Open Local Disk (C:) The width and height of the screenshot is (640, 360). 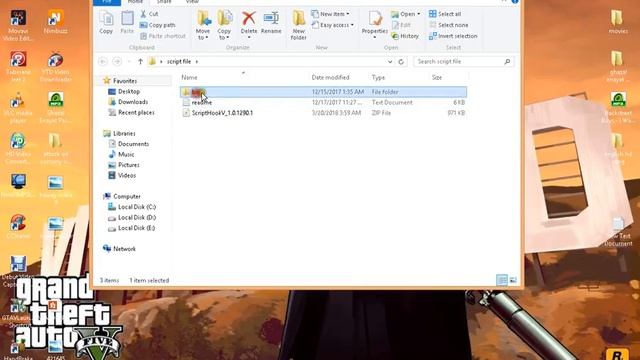pos(137,207)
